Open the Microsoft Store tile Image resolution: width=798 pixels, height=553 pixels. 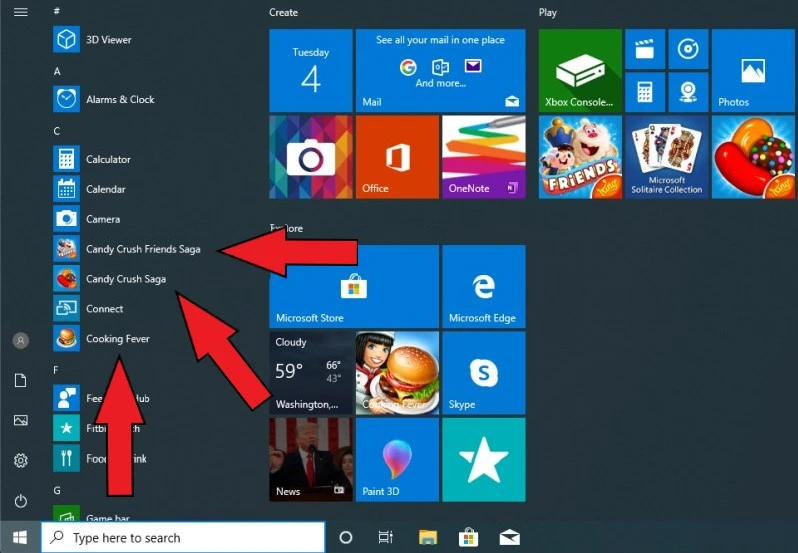310,286
